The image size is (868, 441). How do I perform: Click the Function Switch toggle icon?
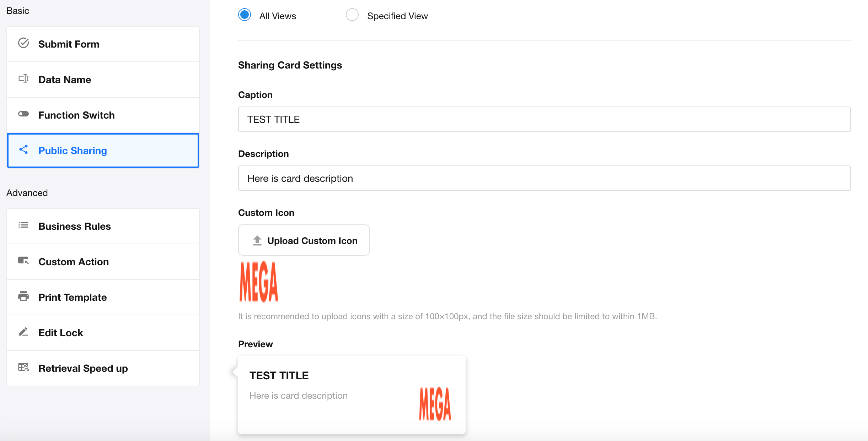coord(23,114)
